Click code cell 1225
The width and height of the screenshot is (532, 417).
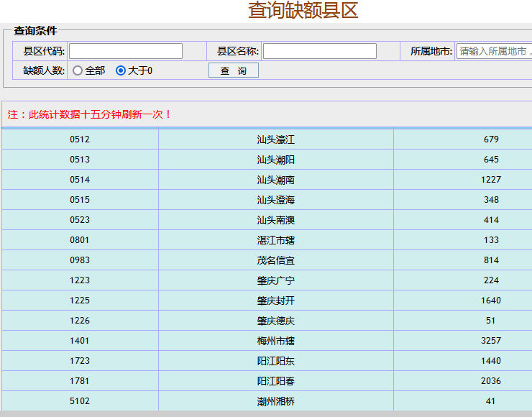pos(80,301)
